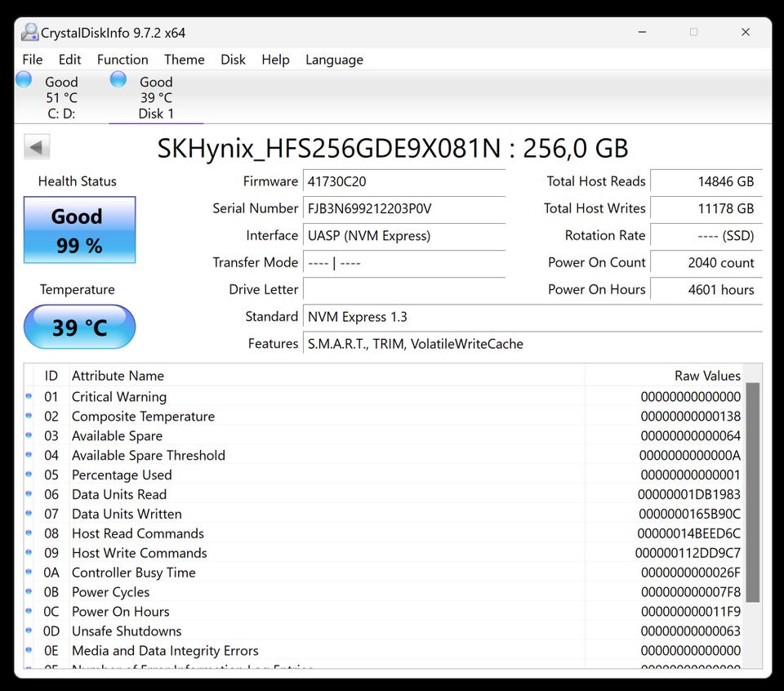Click the Good 99 % health status button
This screenshot has width=784, height=691.
coord(79,230)
